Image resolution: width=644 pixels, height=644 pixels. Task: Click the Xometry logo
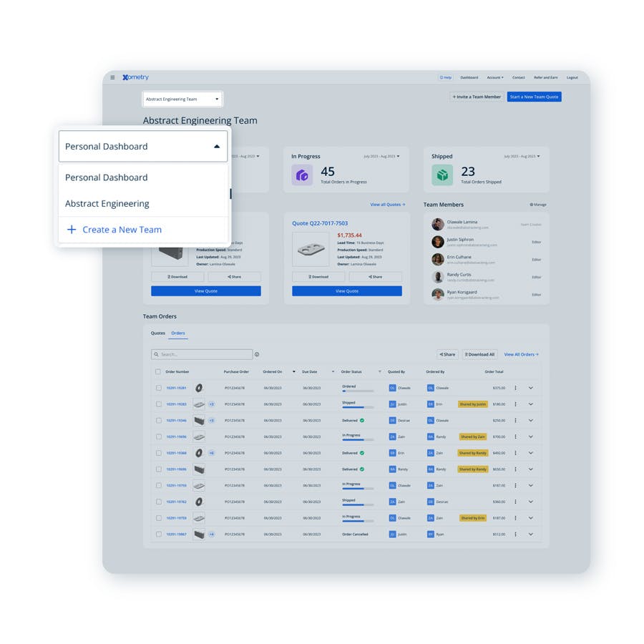pos(135,77)
